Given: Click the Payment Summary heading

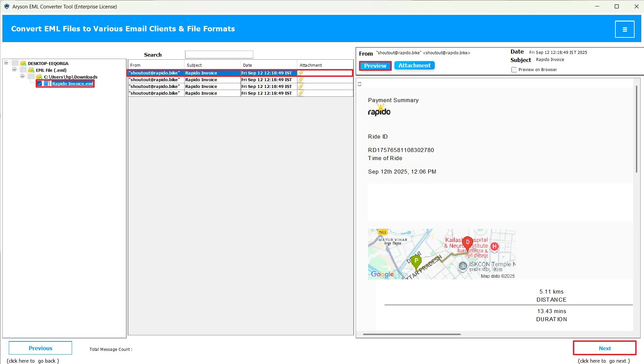Looking at the screenshot, I should (393, 100).
